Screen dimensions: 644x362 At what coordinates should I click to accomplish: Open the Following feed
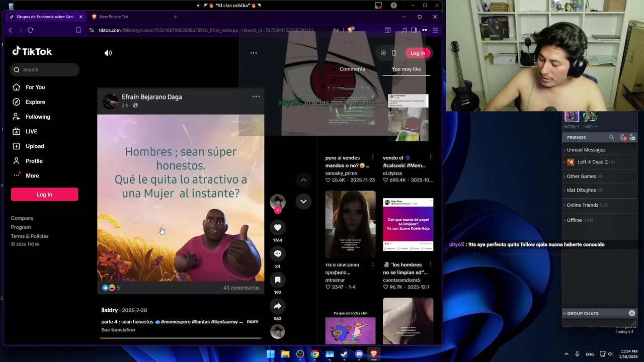coord(31,117)
